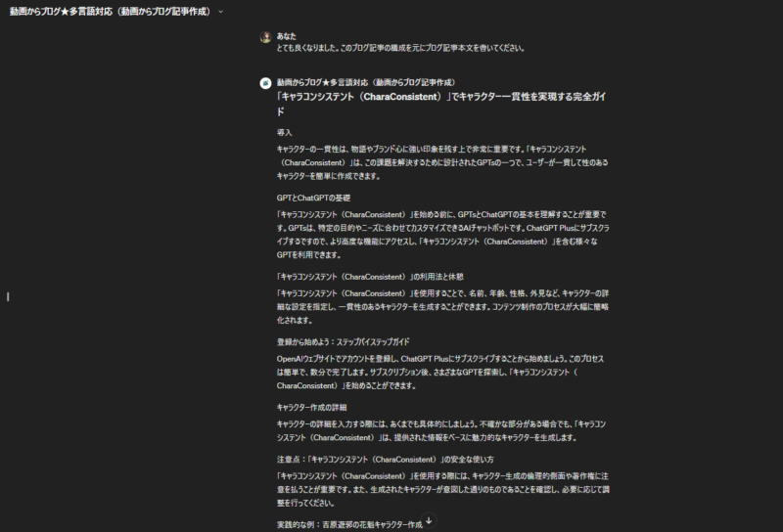Click the CharaConsistent の利用法 heading
The height and width of the screenshot is (532, 783).
[x=370, y=277]
